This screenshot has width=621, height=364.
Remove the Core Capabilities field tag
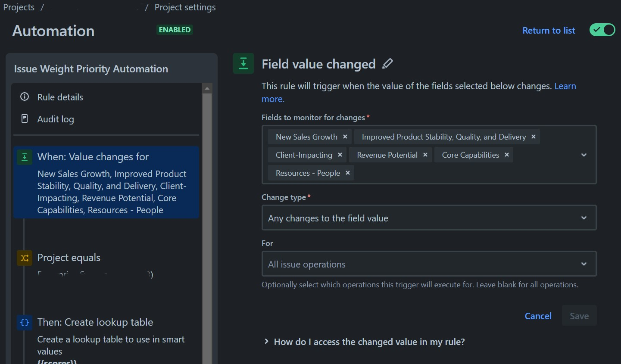click(506, 155)
